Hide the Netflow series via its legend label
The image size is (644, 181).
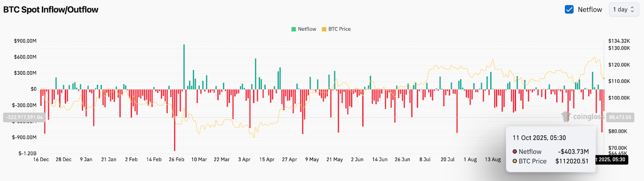307,29
